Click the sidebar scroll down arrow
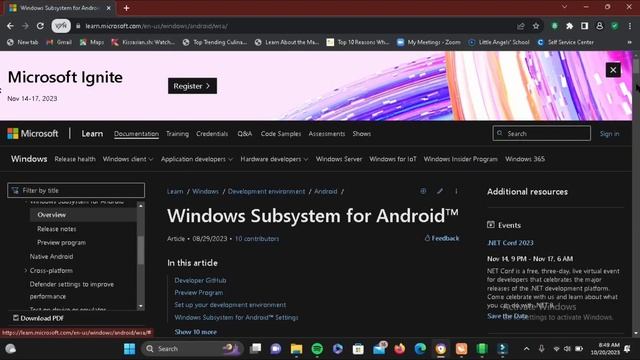Image resolution: width=640 pixels, height=360 pixels. pos(140,306)
